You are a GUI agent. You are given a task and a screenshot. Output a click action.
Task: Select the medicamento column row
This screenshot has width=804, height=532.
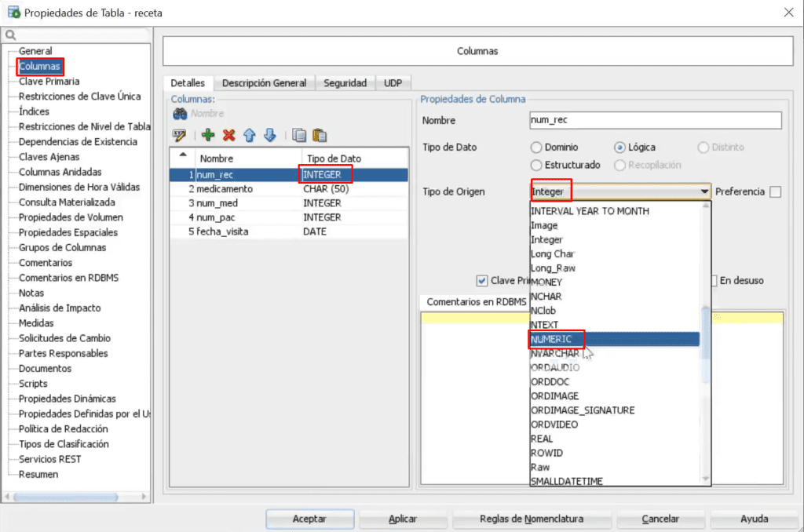(289, 188)
